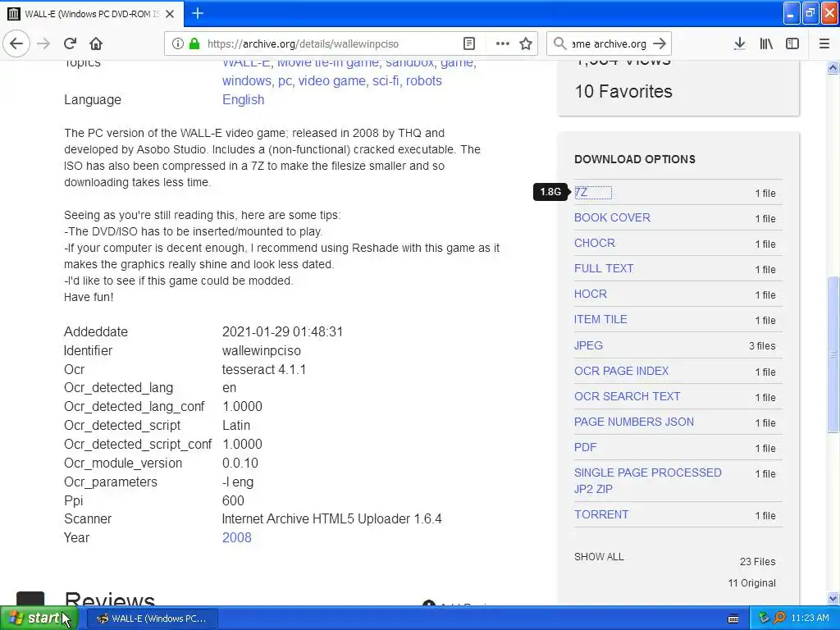Open the 2008 year link
Viewport: 840px width, 630px height.
pos(237,537)
